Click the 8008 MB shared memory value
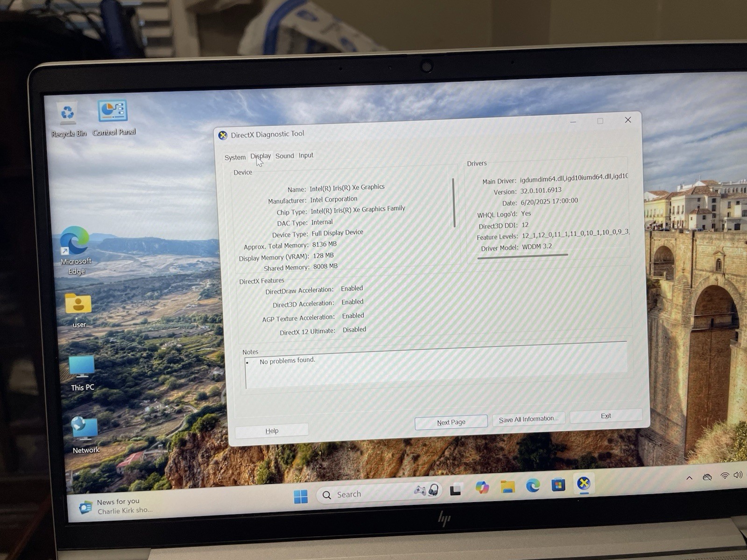The height and width of the screenshot is (560, 747). (325, 266)
